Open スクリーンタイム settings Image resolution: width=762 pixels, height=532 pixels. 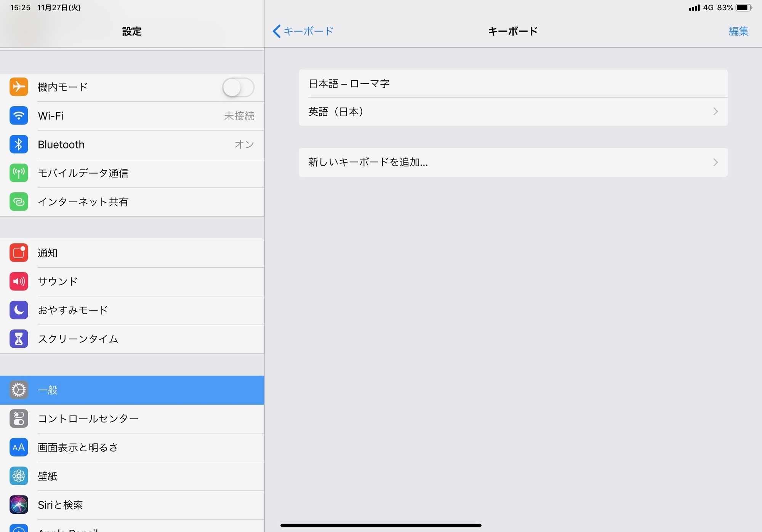[132, 339]
